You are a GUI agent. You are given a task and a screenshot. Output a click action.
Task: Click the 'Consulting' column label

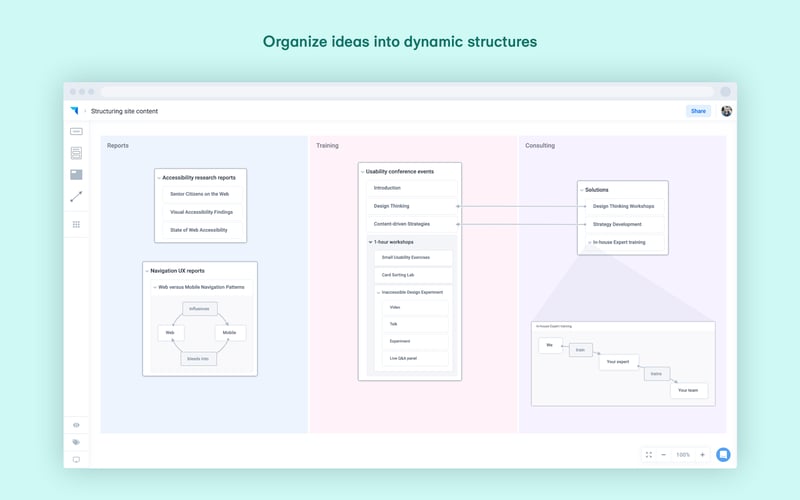click(540, 145)
